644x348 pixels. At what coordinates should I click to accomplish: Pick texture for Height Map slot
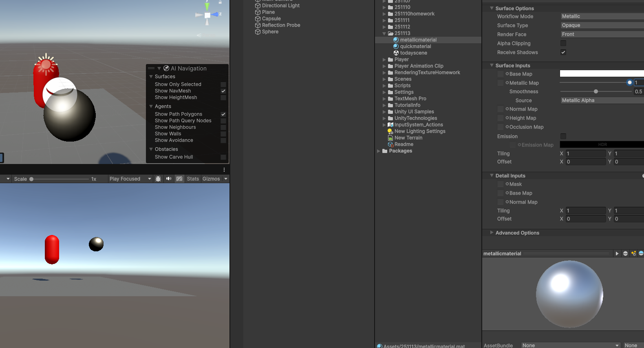[x=507, y=118]
